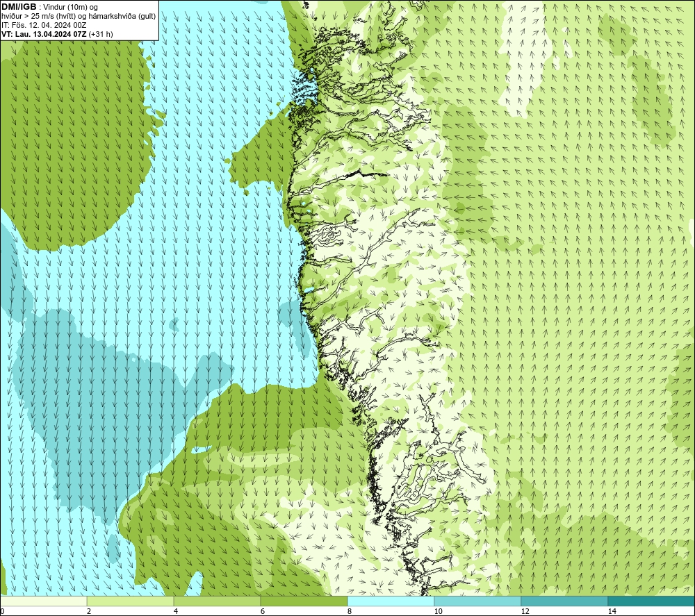The width and height of the screenshot is (695, 616).
Task: Click the 'hviður > 25 m/s' description line
Action: [x=79, y=16]
